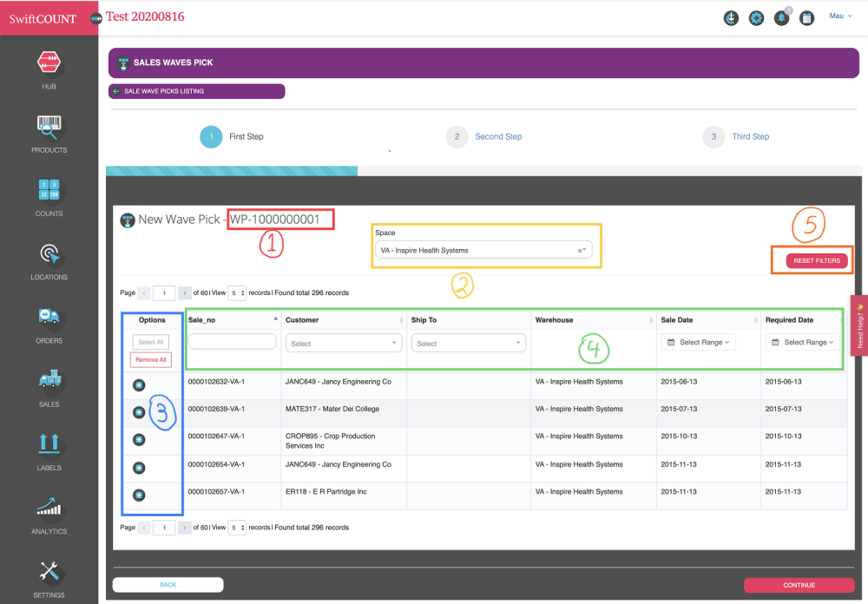Open the LABELS arrows icon

[x=49, y=443]
